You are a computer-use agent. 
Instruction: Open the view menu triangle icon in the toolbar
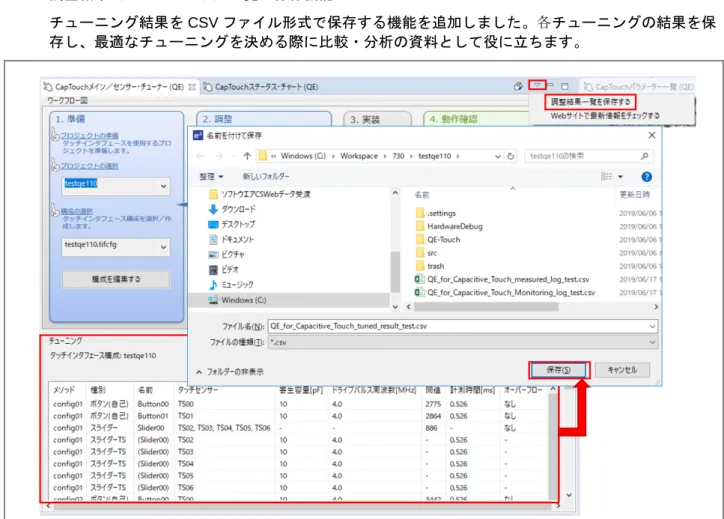pos(537,85)
